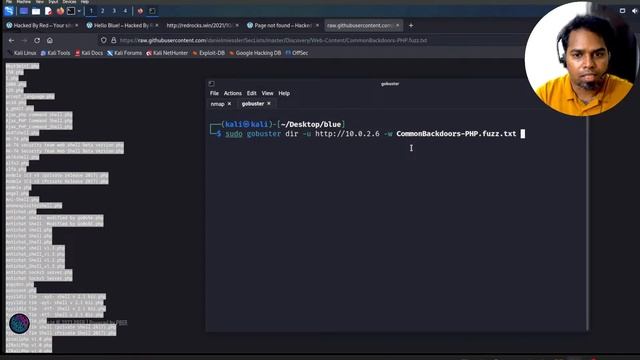Open terminal Actions menu
Screen dimensions: 640x360
click(x=233, y=93)
